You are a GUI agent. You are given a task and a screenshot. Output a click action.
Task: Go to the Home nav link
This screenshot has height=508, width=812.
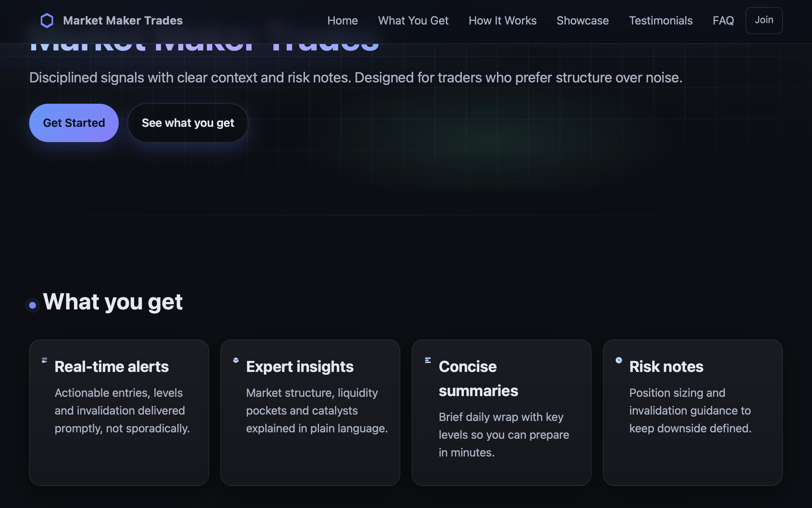pyautogui.click(x=342, y=21)
